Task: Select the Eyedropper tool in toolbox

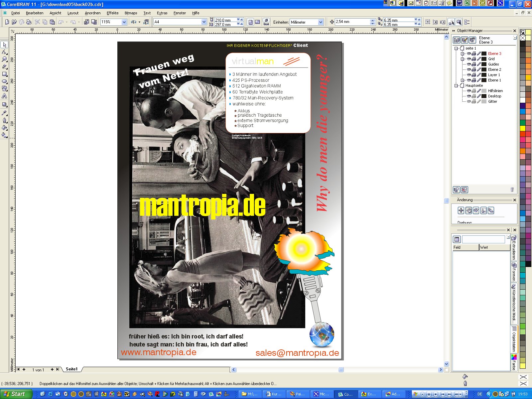Action: [4, 113]
